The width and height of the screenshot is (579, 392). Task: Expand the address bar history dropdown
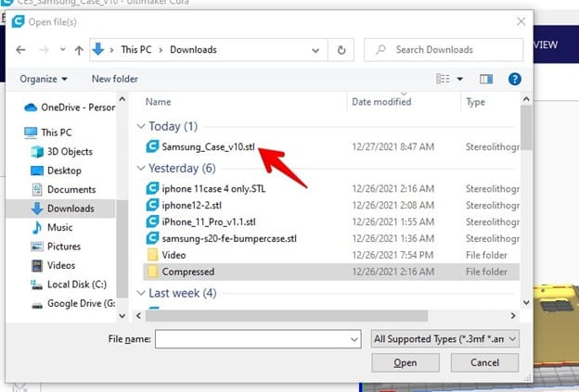pyautogui.click(x=315, y=50)
